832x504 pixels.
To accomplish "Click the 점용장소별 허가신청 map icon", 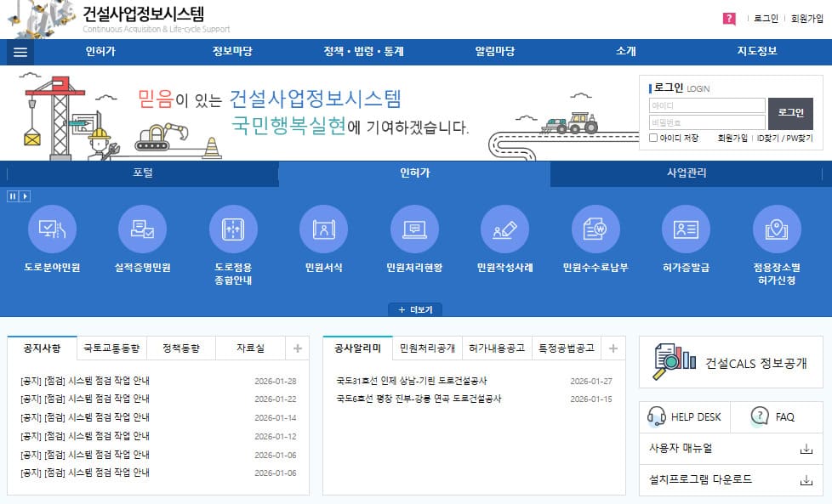I will point(777,230).
